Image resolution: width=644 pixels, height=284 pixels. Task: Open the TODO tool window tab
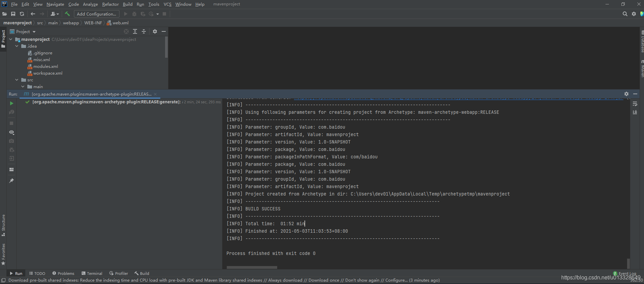(x=37, y=274)
